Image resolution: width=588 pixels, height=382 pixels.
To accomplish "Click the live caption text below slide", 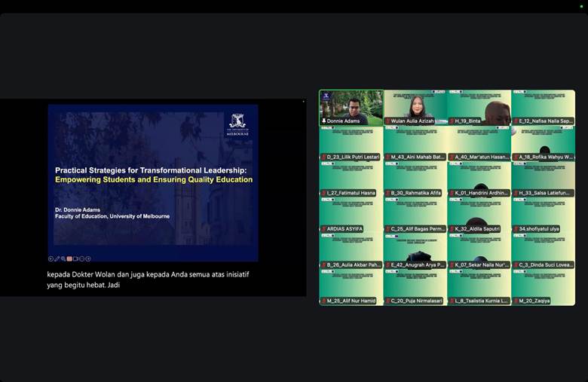I will [148, 280].
